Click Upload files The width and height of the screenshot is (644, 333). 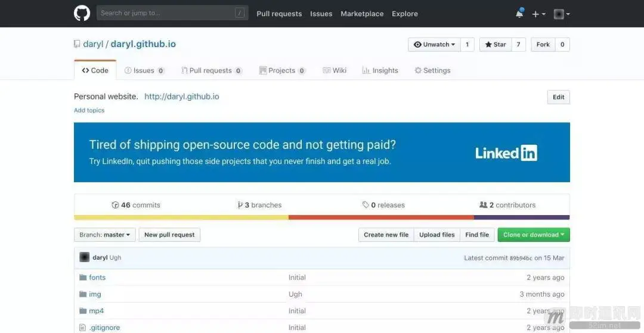(x=437, y=235)
